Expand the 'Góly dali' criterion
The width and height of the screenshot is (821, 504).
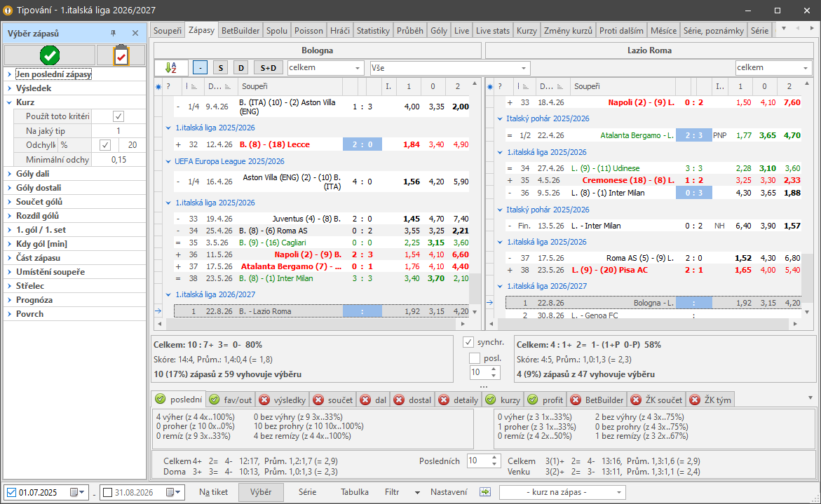click(9, 174)
